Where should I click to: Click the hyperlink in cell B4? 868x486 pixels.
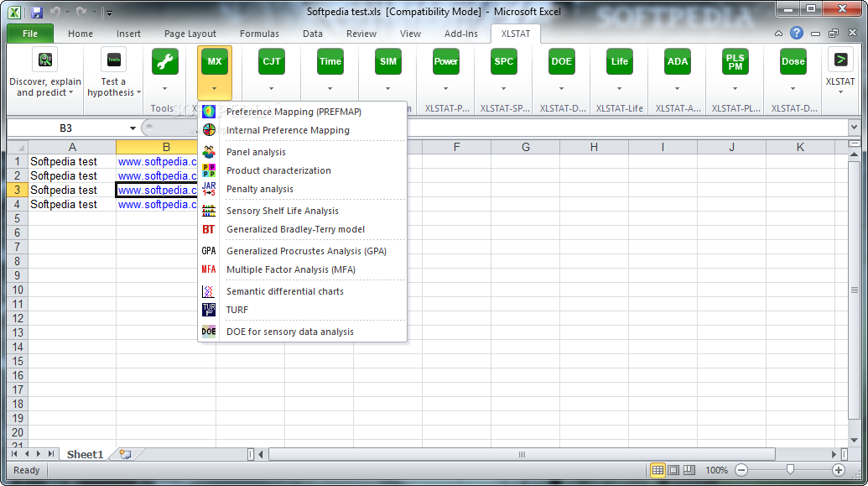click(157, 205)
